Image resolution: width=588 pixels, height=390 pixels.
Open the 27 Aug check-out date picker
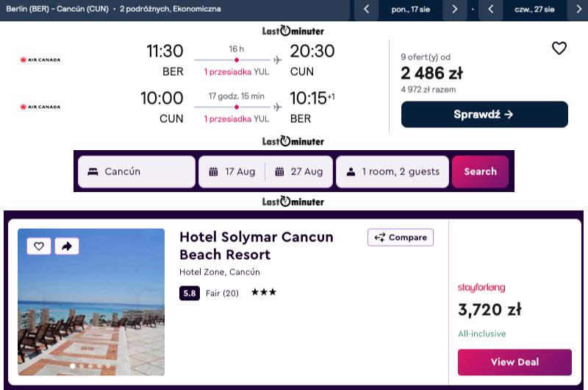click(x=300, y=172)
